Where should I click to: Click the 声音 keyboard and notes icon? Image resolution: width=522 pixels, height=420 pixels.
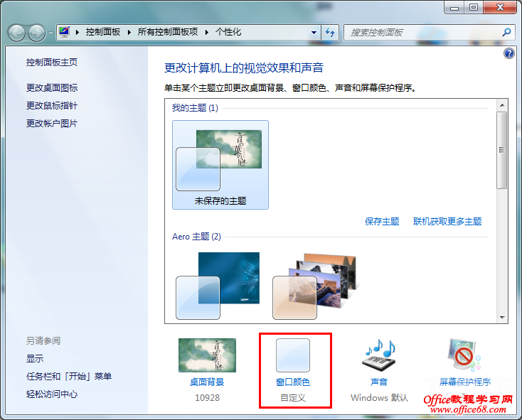pos(379,355)
